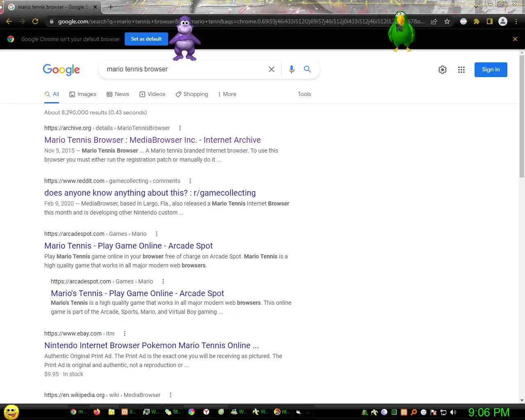525x420 pixels.
Task: Open the r/gamecollecting reddit result
Action: pyautogui.click(x=150, y=193)
